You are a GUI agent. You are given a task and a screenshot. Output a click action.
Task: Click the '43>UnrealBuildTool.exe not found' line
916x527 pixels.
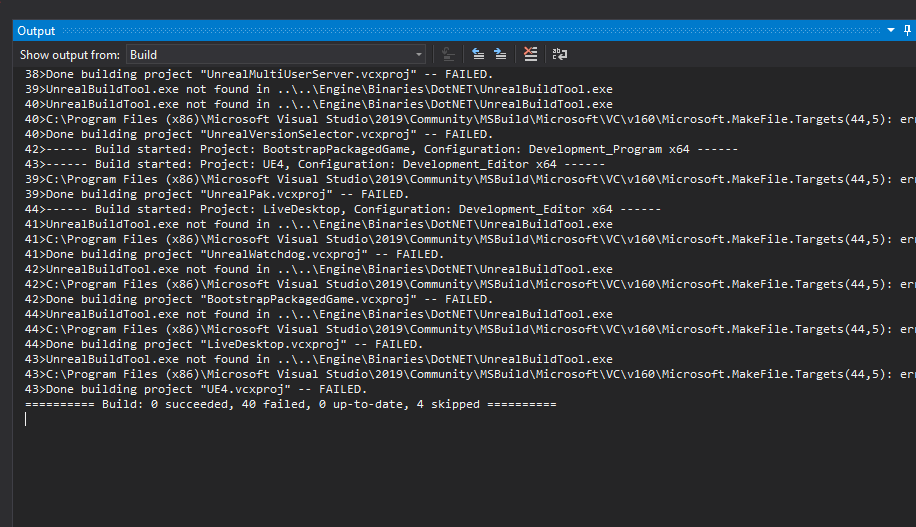click(x=319, y=359)
